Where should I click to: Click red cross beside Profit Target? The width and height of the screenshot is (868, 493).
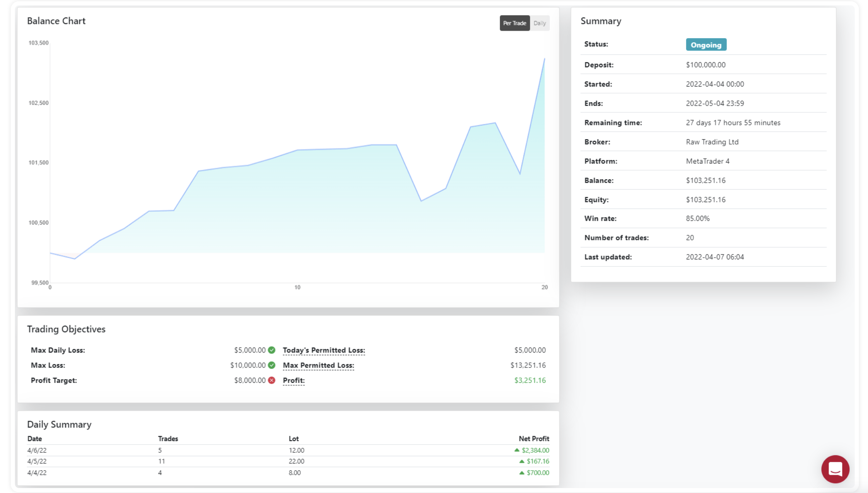pos(272,380)
